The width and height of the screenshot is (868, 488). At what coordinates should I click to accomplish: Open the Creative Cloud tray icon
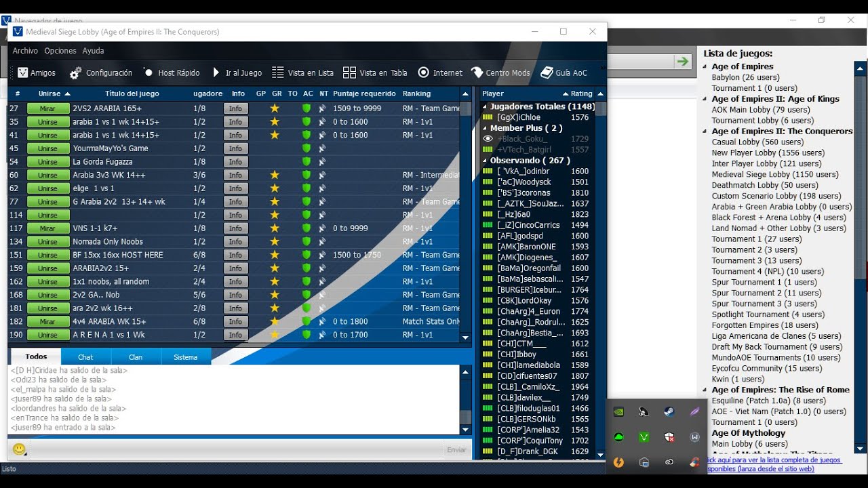(669, 462)
